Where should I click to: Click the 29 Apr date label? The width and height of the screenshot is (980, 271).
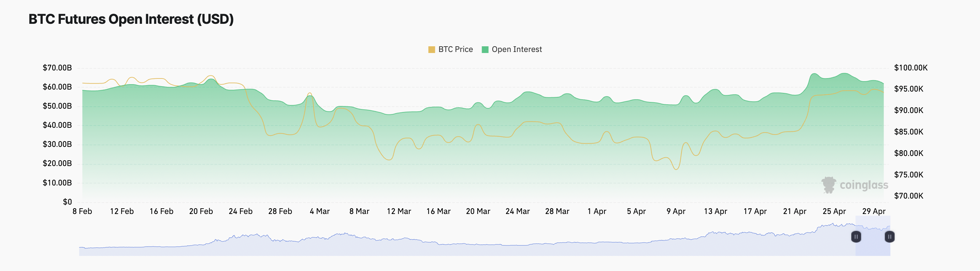point(874,211)
